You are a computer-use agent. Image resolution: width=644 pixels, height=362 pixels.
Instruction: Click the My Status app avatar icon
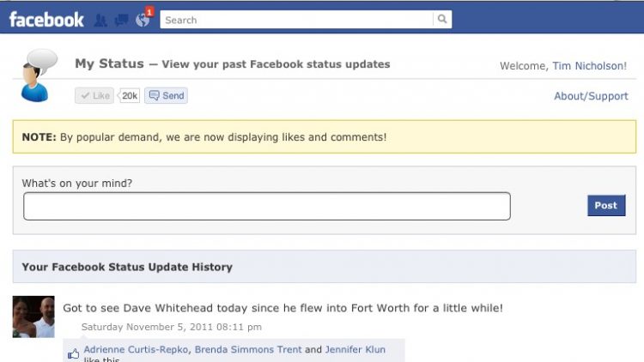coord(38,75)
